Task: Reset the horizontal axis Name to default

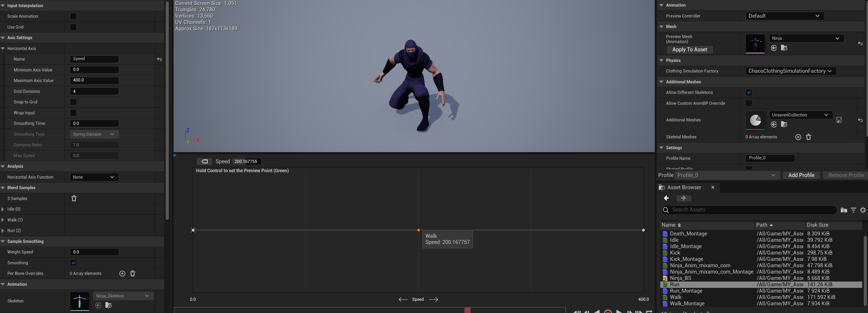Action: click(159, 59)
